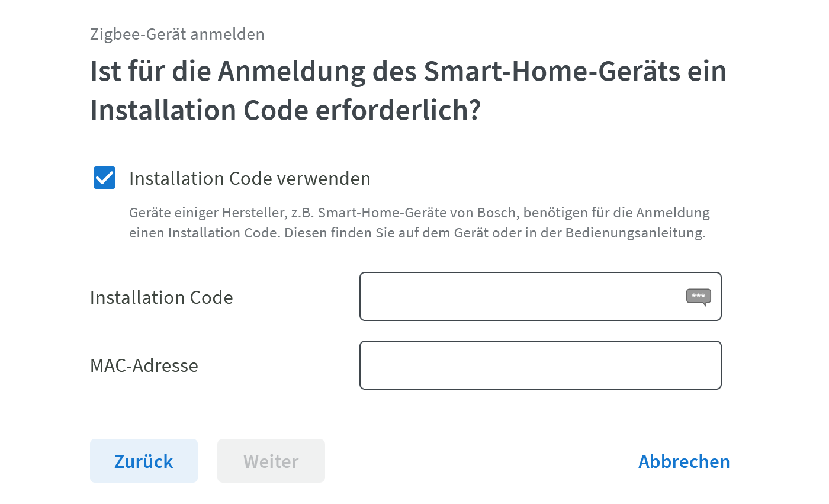Continue to next step with Weiter

point(271,461)
